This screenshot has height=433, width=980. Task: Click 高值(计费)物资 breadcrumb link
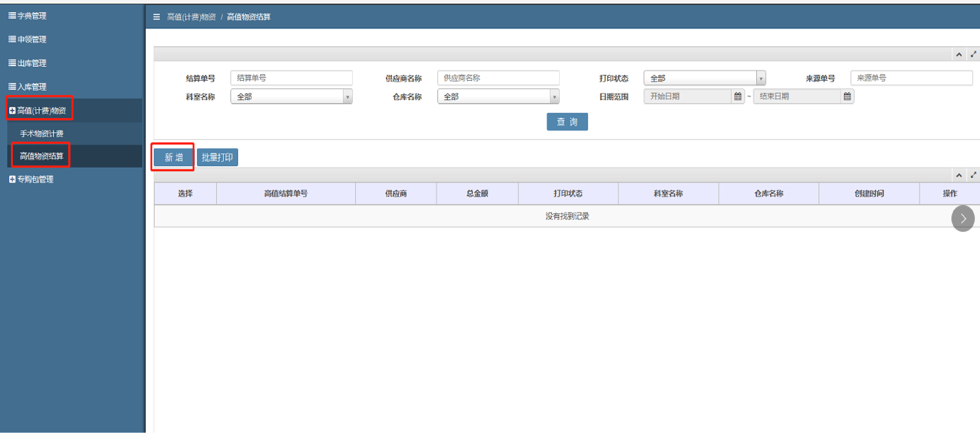tap(192, 17)
